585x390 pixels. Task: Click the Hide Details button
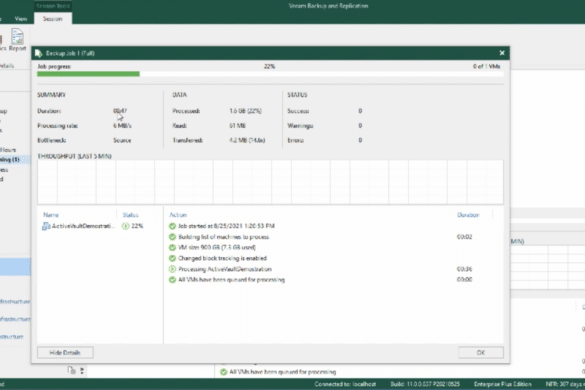[65, 353]
